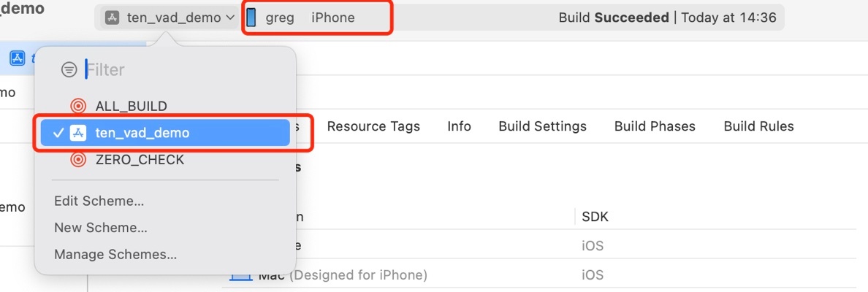This screenshot has width=868, height=292.
Task: Open Edit Scheme...
Action: pos(99,201)
